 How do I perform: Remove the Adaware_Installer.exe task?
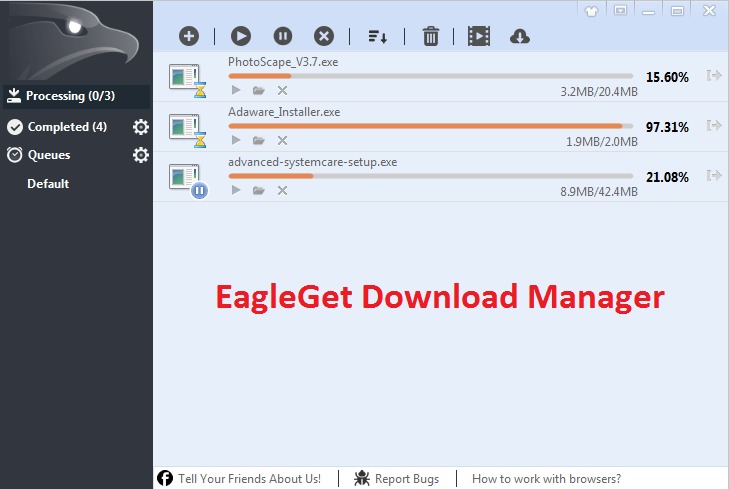tap(282, 140)
